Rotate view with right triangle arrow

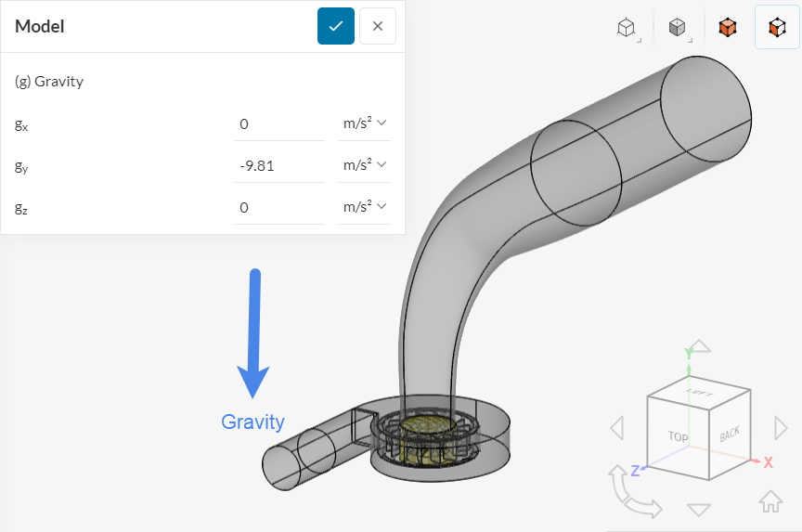pos(781,428)
